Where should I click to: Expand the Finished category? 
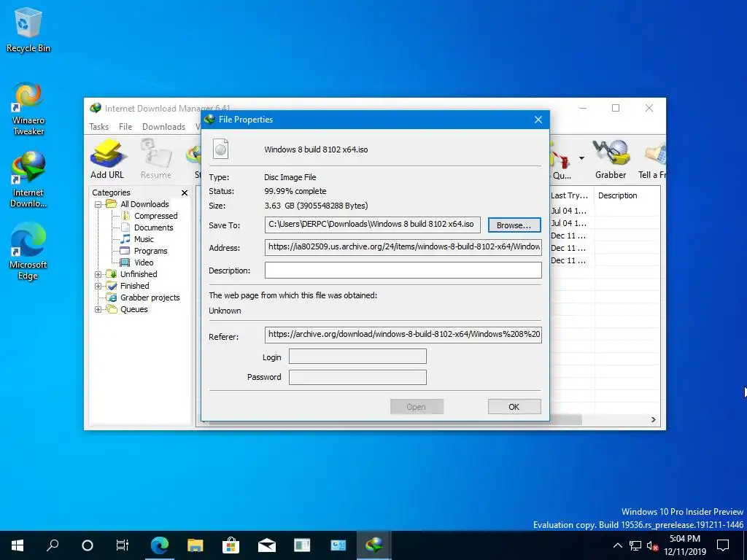click(x=98, y=286)
